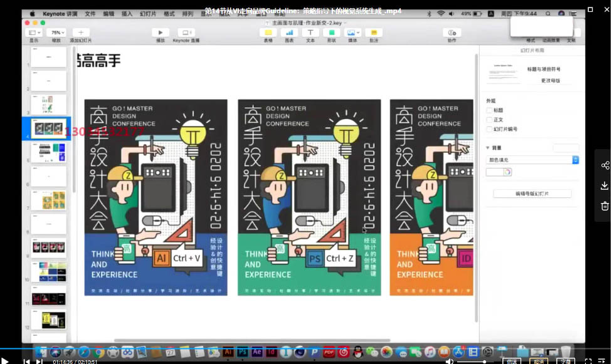Collapse the 背景 (Background) section triangle
The height and width of the screenshot is (364, 612).
[x=487, y=148]
